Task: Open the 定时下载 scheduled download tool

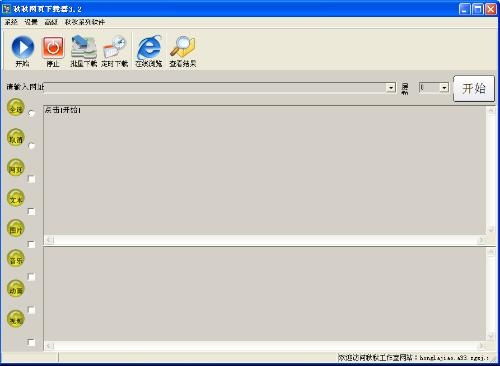Action: tap(115, 51)
